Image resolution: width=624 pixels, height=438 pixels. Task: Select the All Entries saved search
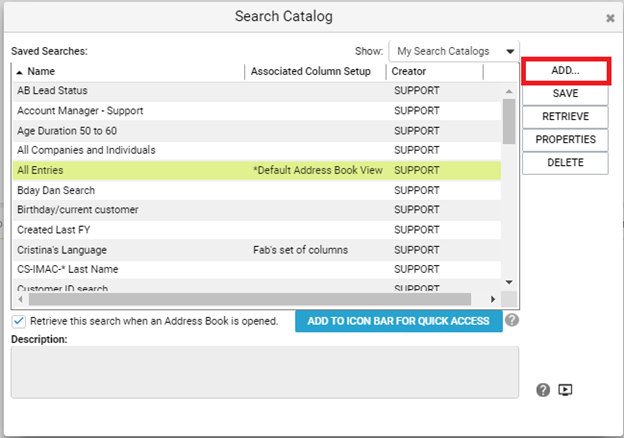click(x=257, y=170)
